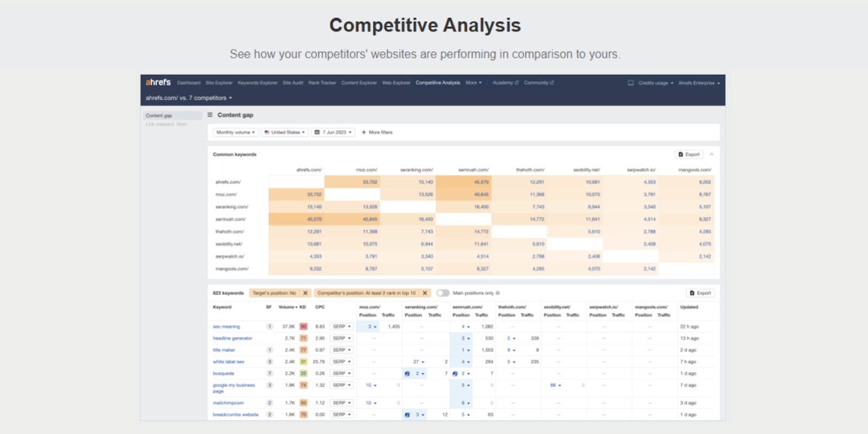Open SERP dropdown for title maker
Viewport: 868px width, 434px height.
coord(342,350)
